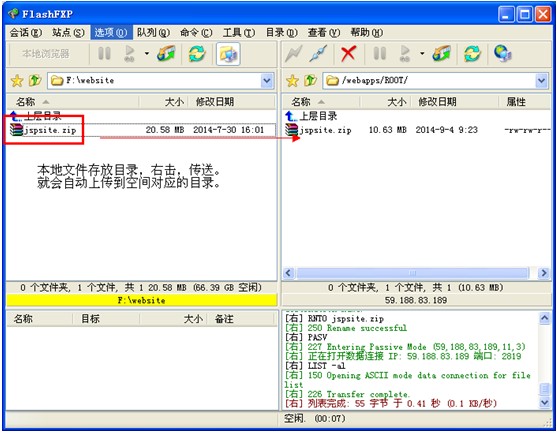
Task: Click remote pane pause icon
Action: click(x=380, y=54)
